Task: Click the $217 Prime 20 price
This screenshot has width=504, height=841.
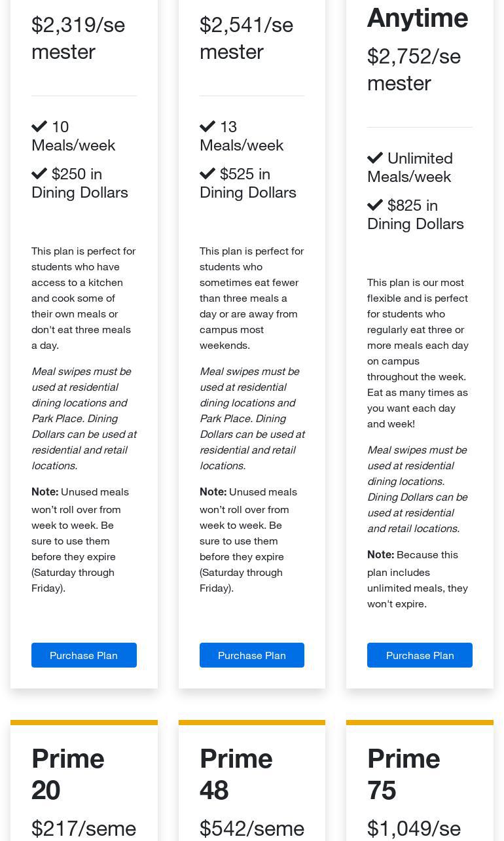Action: pyautogui.click(x=84, y=829)
